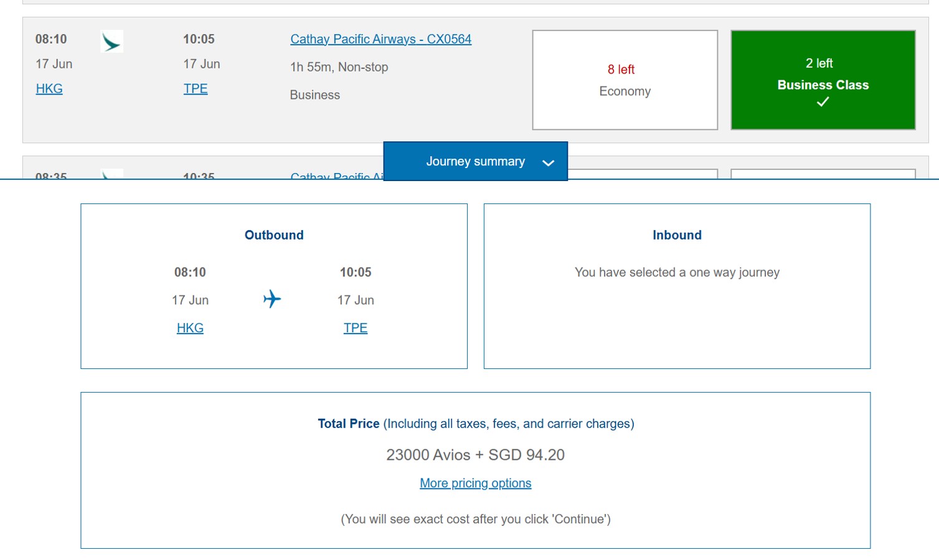Click the HKG link in the Outbound summary box

(x=190, y=328)
